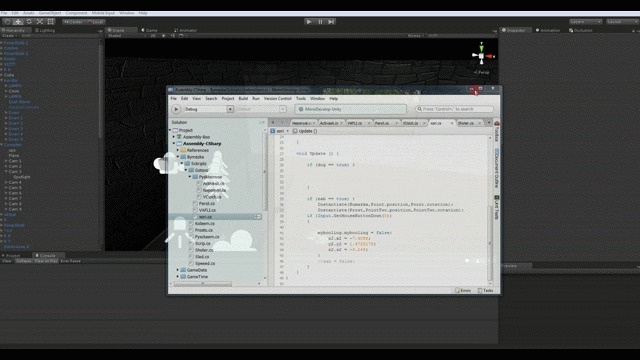Collapse the Assembly-CSharp tree node
The width and height of the screenshot is (640, 360).
point(174,144)
